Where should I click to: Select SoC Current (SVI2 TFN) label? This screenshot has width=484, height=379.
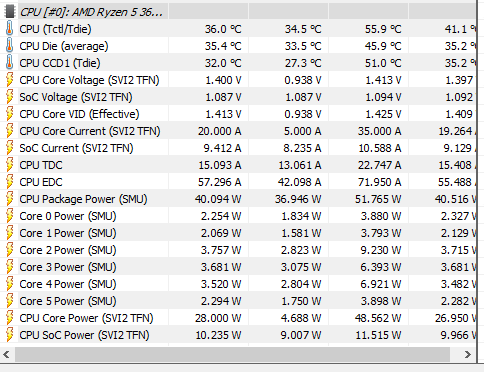tap(76, 148)
